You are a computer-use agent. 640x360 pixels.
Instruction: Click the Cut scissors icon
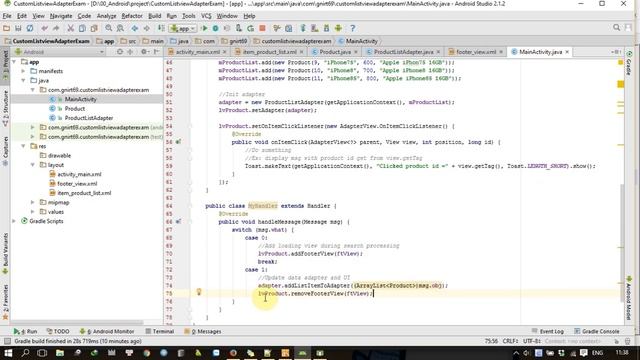(x=71, y=28)
